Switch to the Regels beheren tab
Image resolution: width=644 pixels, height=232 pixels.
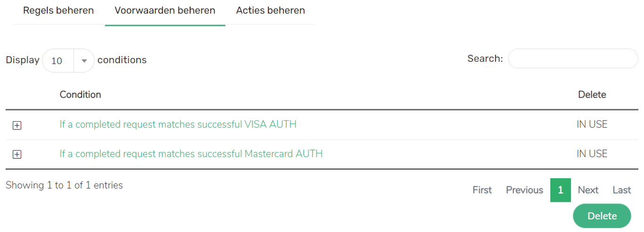tap(58, 10)
